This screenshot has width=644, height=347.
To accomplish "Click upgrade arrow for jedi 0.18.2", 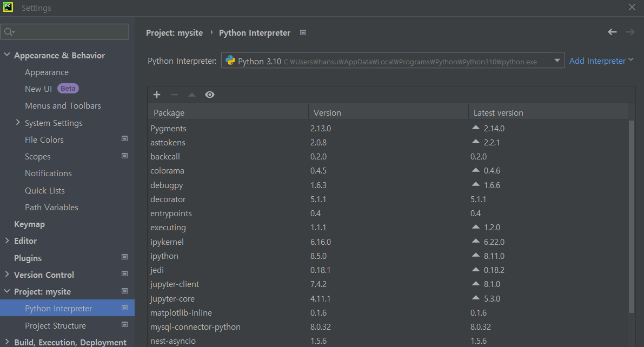I will click(476, 269).
